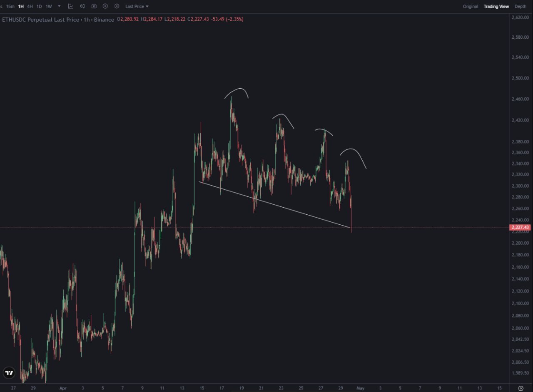Screen dimensions: 533x392
Task: Click the compare symbol icon
Action: point(82,6)
